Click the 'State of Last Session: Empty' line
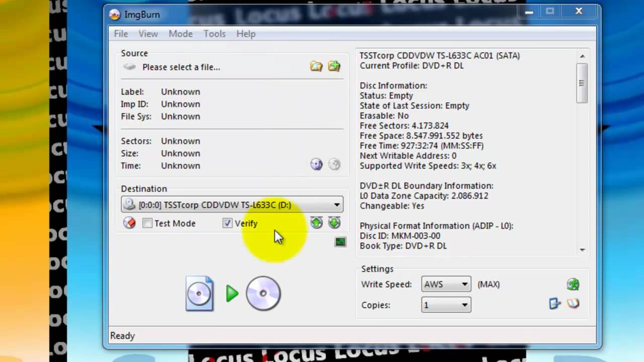The width and height of the screenshot is (644, 362). (x=415, y=106)
